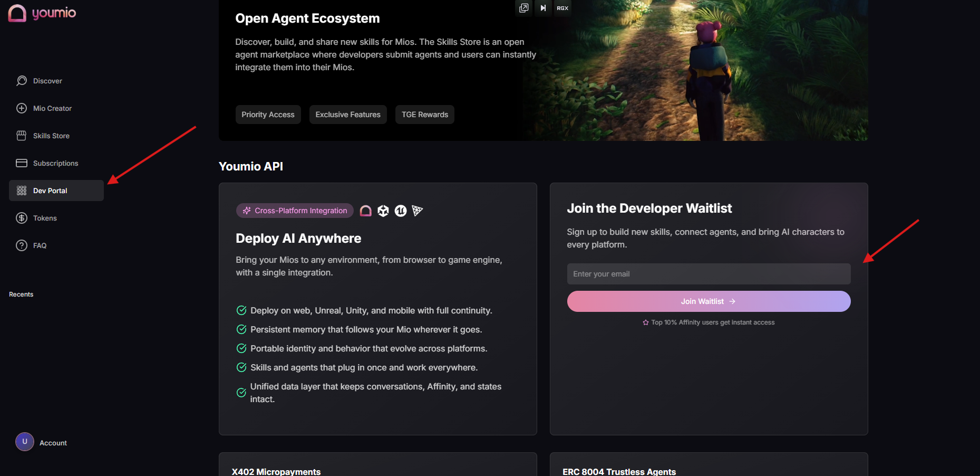
Task: Click the Join Waitlist button
Action: coord(708,301)
